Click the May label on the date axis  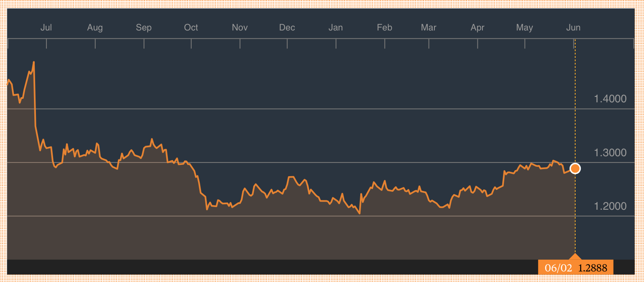tap(524, 27)
